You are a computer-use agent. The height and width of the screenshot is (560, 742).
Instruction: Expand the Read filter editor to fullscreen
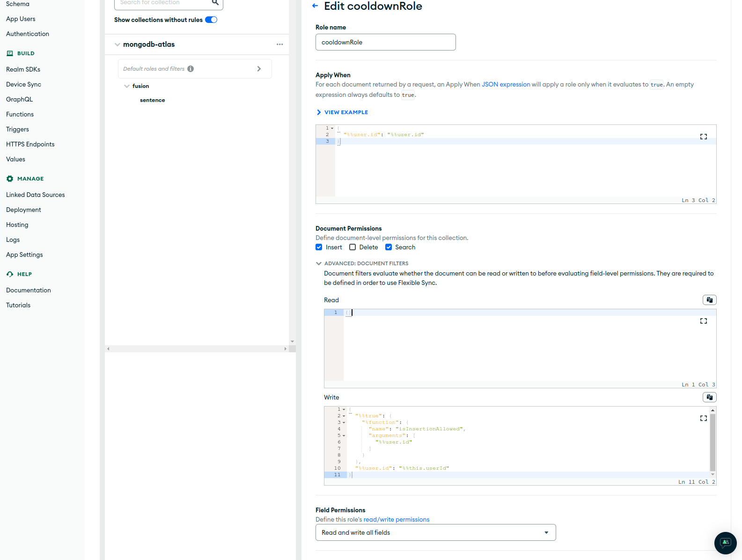703,321
